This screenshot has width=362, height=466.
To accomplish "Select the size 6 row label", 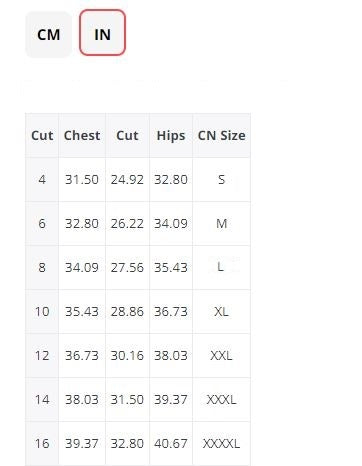I will coord(42,224).
